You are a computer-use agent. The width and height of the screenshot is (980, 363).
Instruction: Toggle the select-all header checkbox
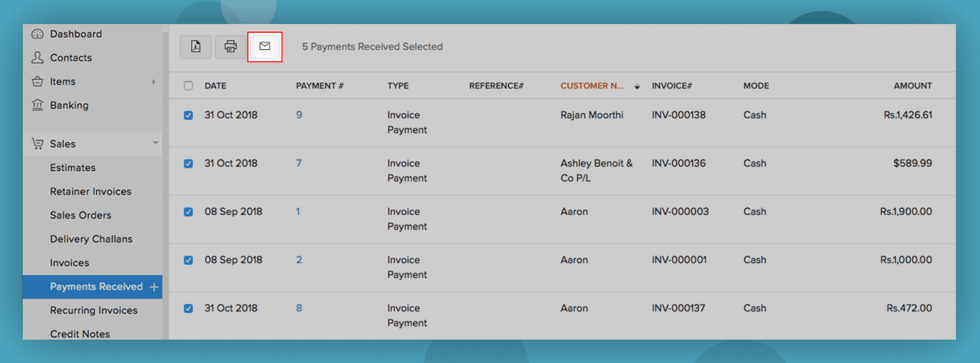click(x=189, y=86)
